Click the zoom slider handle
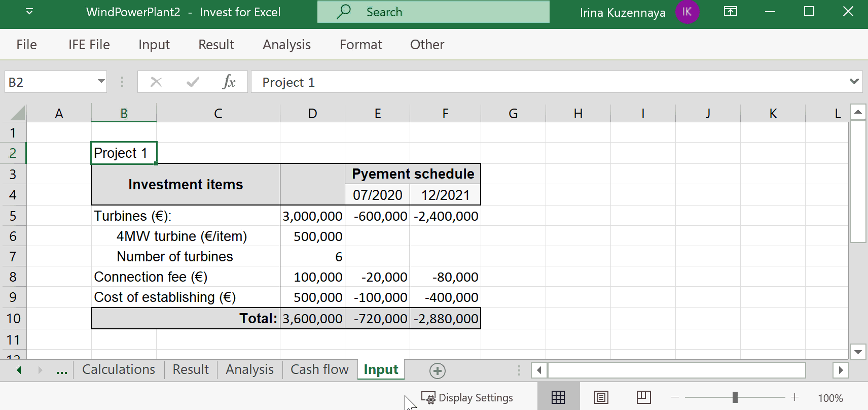Image resolution: width=868 pixels, height=410 pixels. coord(735,397)
